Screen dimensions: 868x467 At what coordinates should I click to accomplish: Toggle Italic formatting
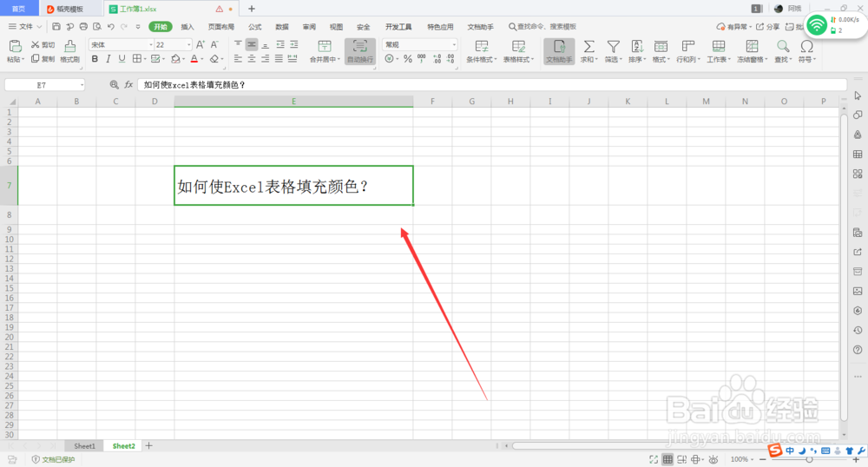(x=108, y=59)
